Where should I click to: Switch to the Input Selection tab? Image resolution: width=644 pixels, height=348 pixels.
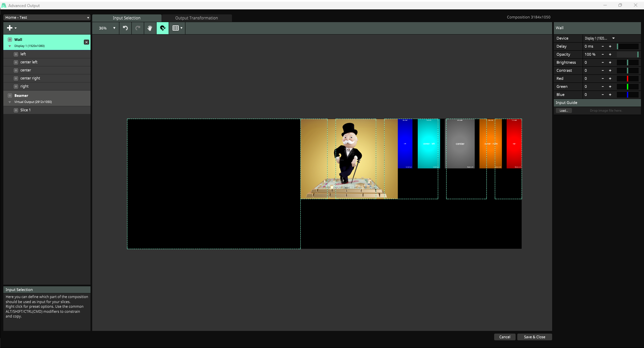(126, 18)
